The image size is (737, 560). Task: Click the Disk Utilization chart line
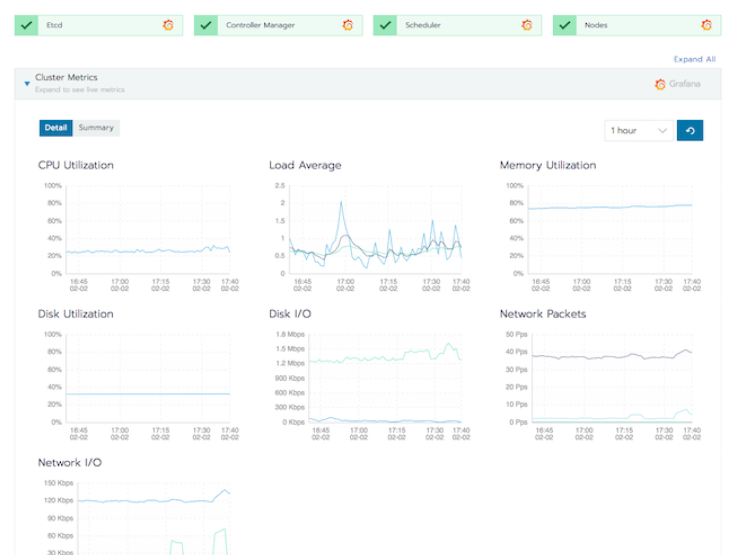point(148,393)
